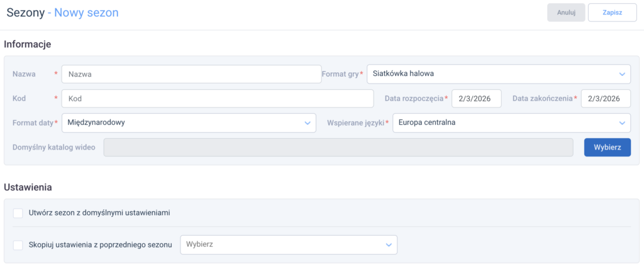The width and height of the screenshot is (644, 279).
Task: Focus the Nazwa text field
Action: point(191,74)
